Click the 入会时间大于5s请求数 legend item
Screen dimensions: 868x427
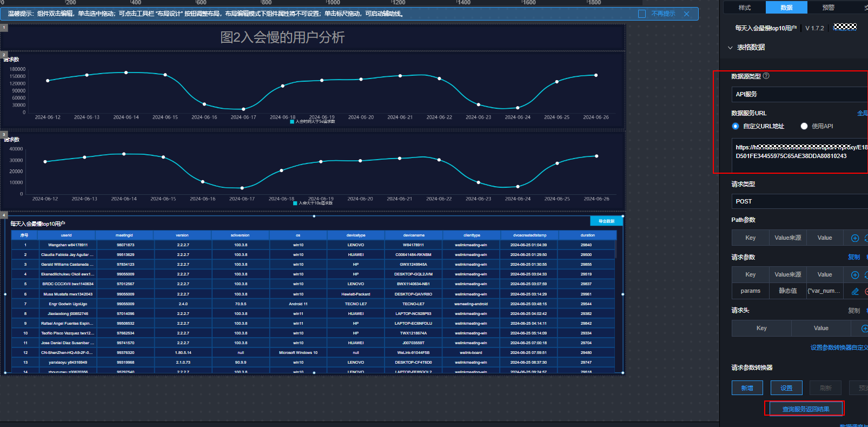313,122
